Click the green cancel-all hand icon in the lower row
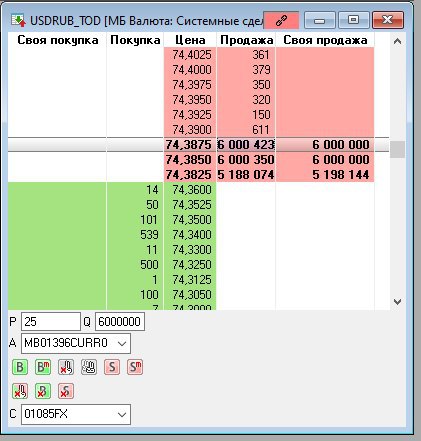 click(x=20, y=391)
